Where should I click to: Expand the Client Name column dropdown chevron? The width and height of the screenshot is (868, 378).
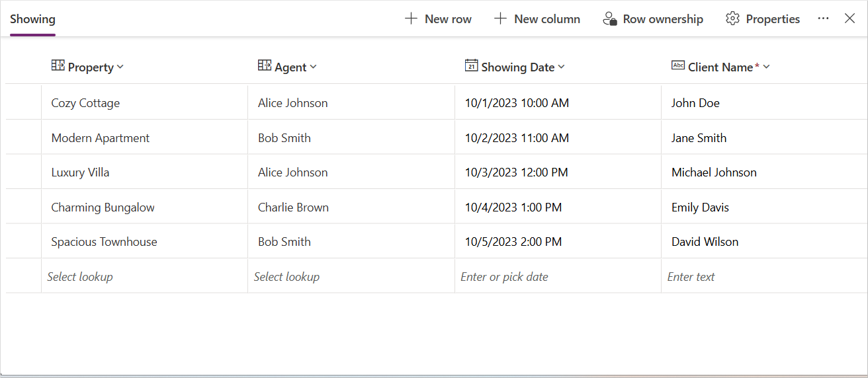pyautogui.click(x=767, y=67)
